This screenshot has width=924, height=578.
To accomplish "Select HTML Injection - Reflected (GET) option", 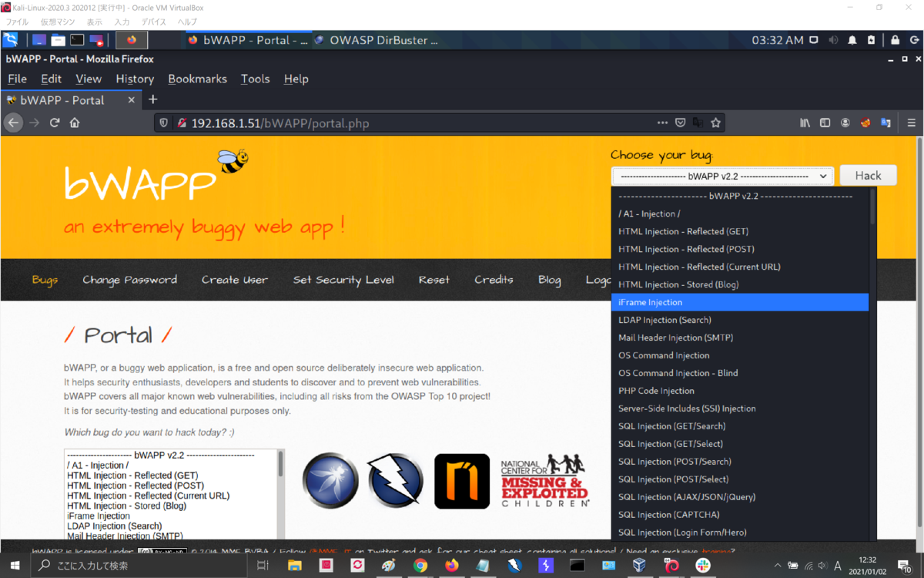I will pos(740,231).
